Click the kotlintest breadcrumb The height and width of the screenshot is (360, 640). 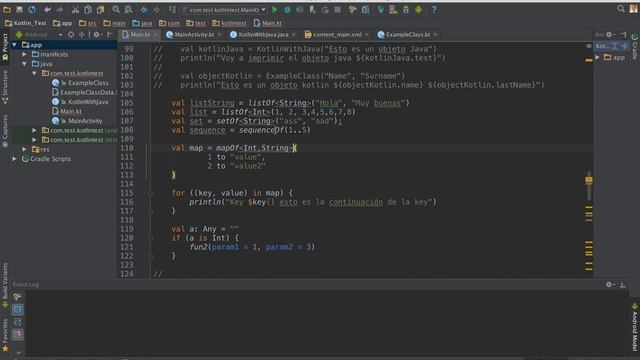pos(229,23)
